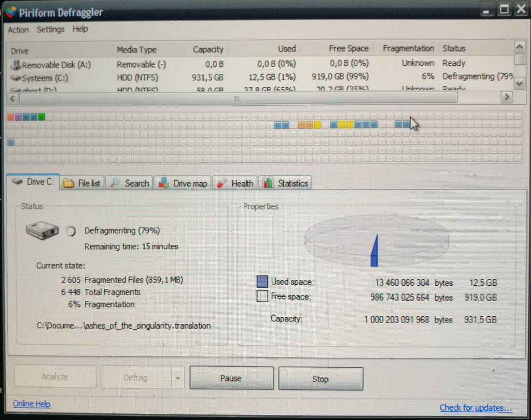Click the 'Defragmenting (79%)' status text
The width and height of the screenshot is (531, 420).
[x=122, y=231]
